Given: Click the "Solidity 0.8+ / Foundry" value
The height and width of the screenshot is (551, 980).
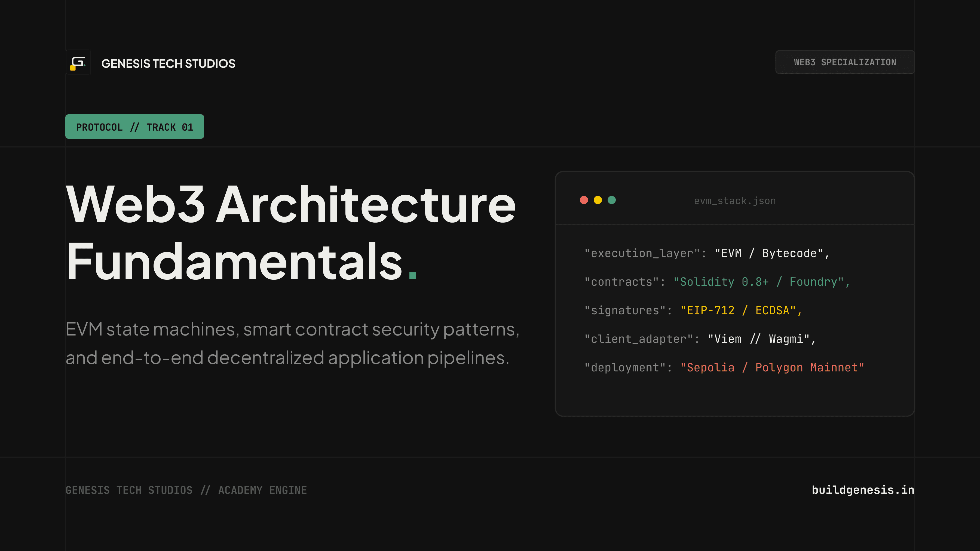Looking at the screenshot, I should (759, 282).
